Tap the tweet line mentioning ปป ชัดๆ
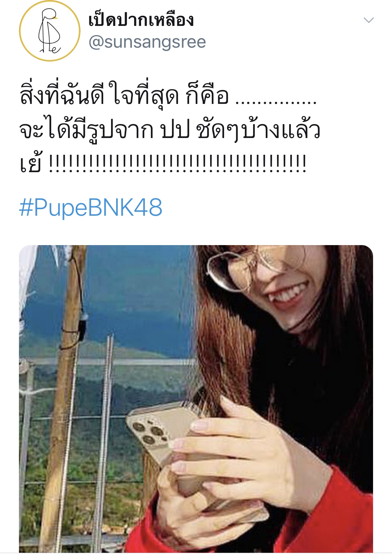 [170, 129]
